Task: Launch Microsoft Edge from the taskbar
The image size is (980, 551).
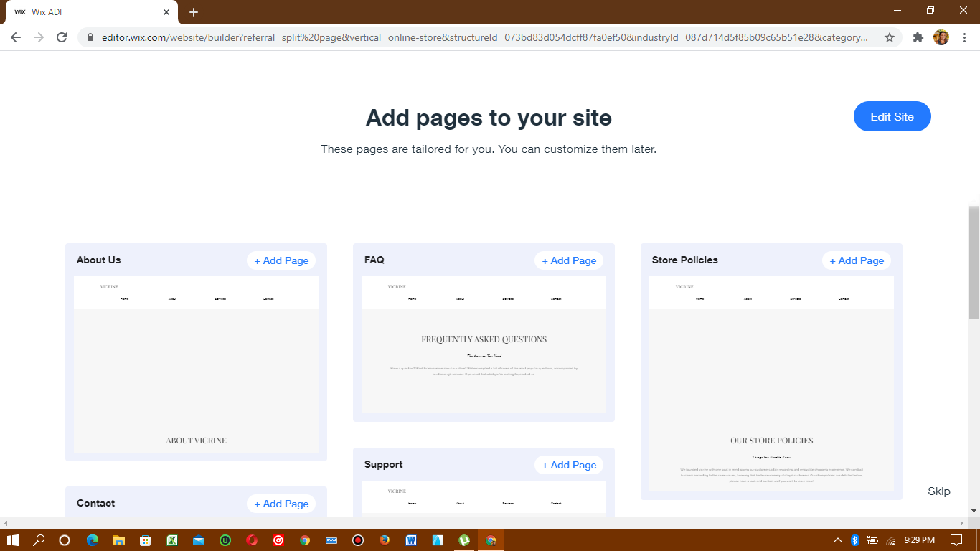Action: coord(92,540)
